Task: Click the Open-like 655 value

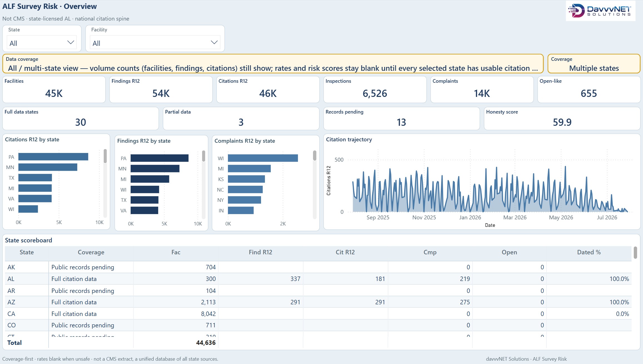Action: point(589,94)
